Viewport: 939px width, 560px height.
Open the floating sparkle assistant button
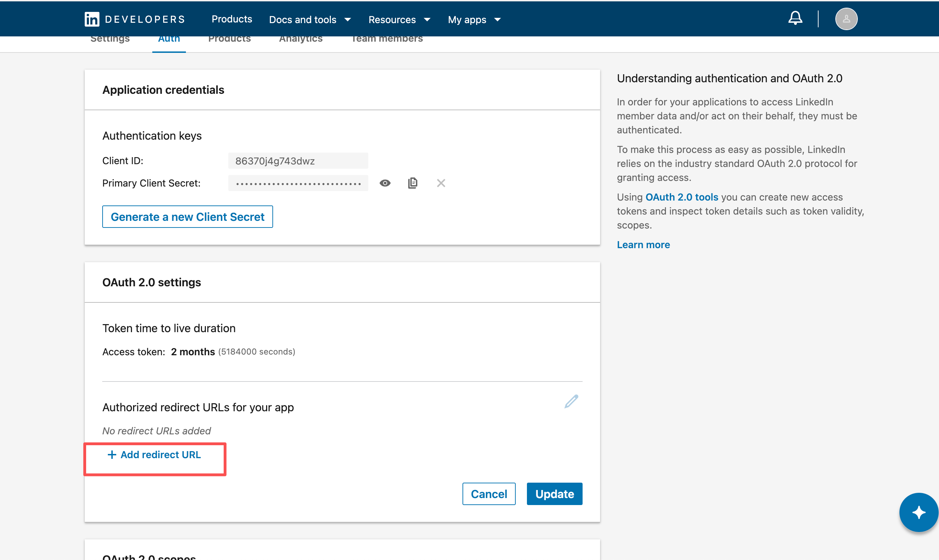918,512
